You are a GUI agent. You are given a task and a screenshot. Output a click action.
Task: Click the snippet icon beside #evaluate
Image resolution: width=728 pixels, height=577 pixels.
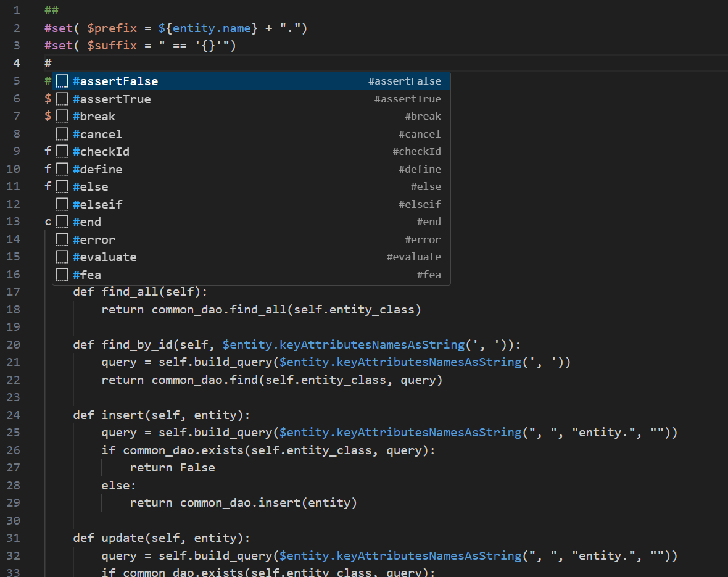click(62, 257)
